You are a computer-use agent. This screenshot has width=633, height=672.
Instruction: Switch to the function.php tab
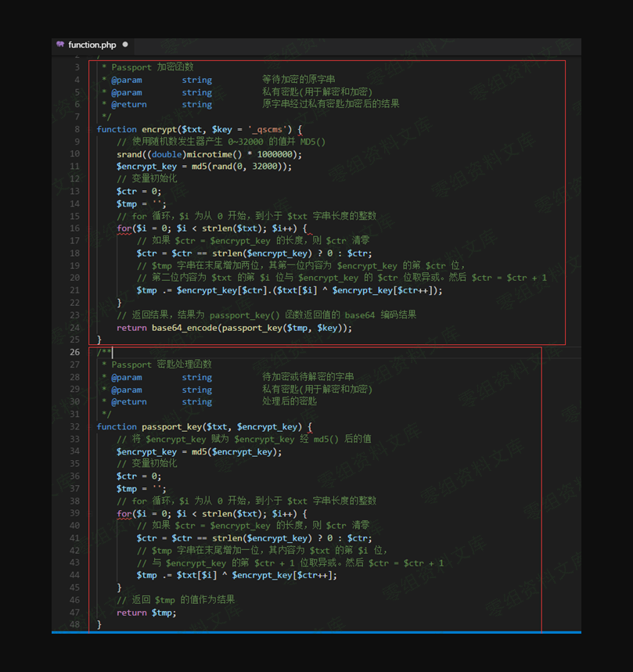[92, 45]
